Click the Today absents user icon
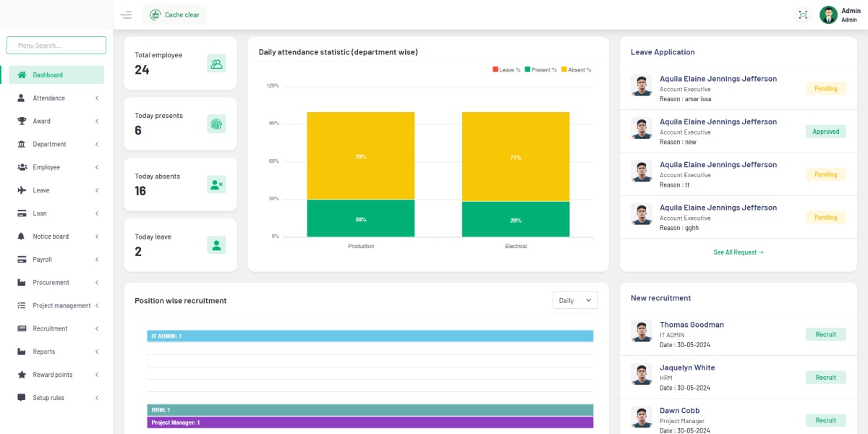 click(x=216, y=184)
